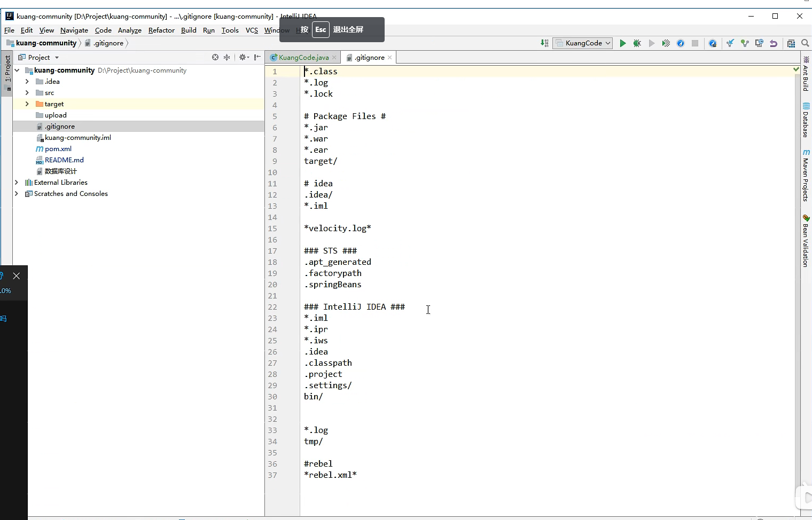
Task: Open the Run menu
Action: [x=209, y=30]
